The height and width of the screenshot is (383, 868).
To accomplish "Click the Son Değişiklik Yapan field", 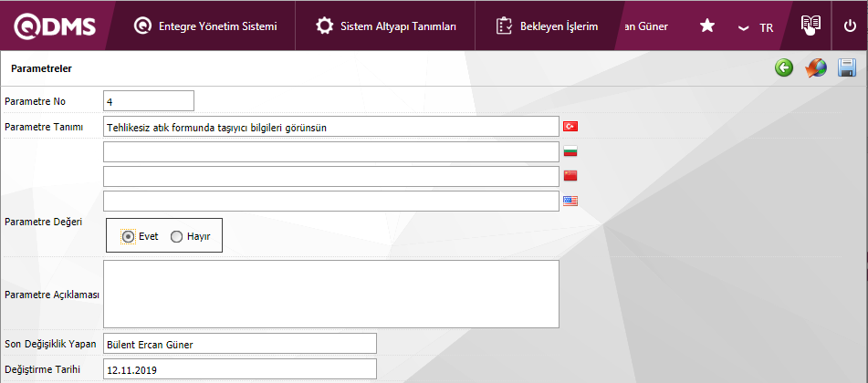I will pyautogui.click(x=240, y=343).
